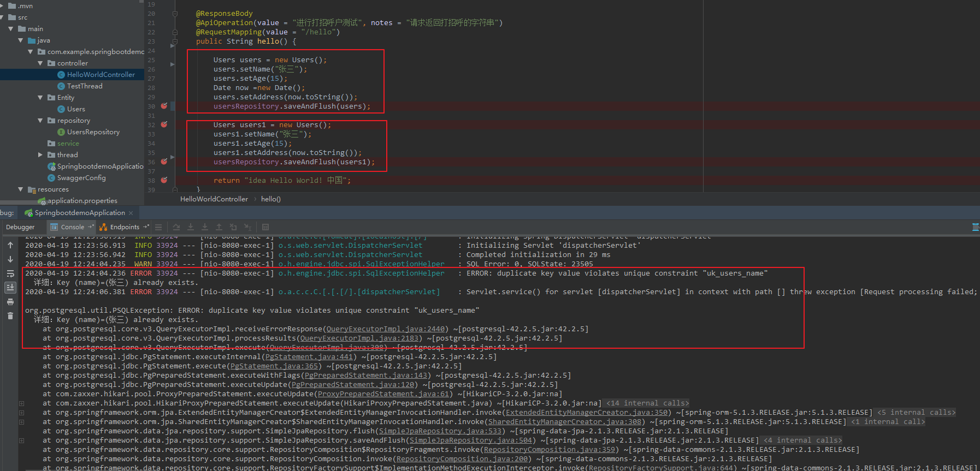Collapse the resources folder node
Image resolution: width=980 pixels, height=471 pixels.
21,189
